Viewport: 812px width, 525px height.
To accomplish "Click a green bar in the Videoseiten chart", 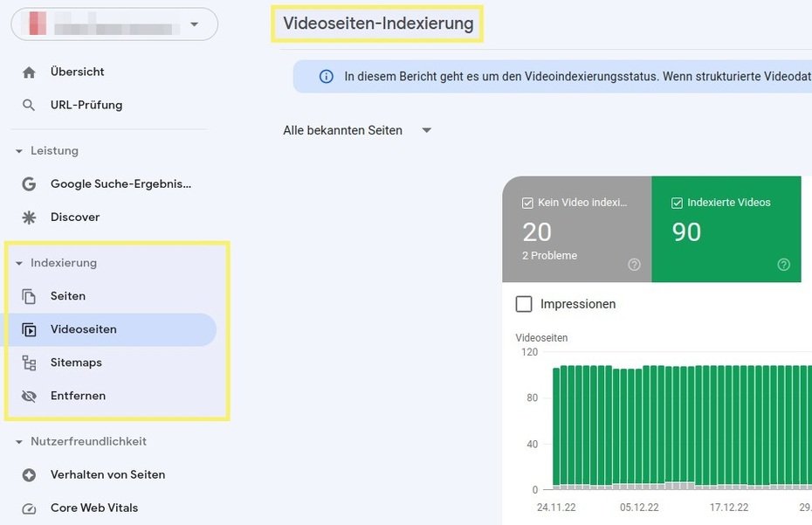I will pos(611,419).
